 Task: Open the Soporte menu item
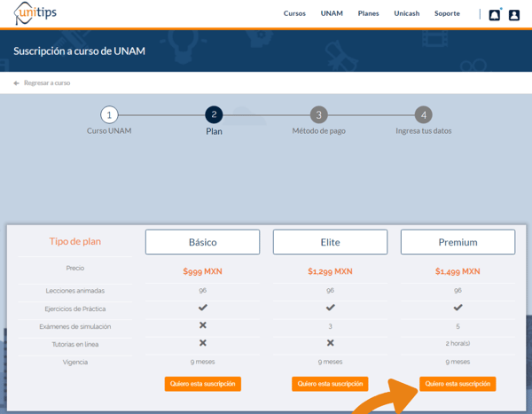click(447, 13)
